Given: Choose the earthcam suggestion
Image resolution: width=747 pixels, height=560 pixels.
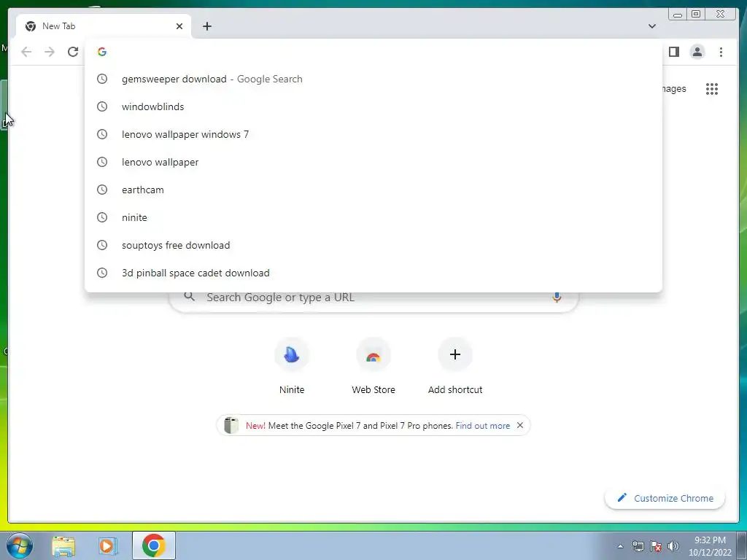Looking at the screenshot, I should click(x=373, y=190).
